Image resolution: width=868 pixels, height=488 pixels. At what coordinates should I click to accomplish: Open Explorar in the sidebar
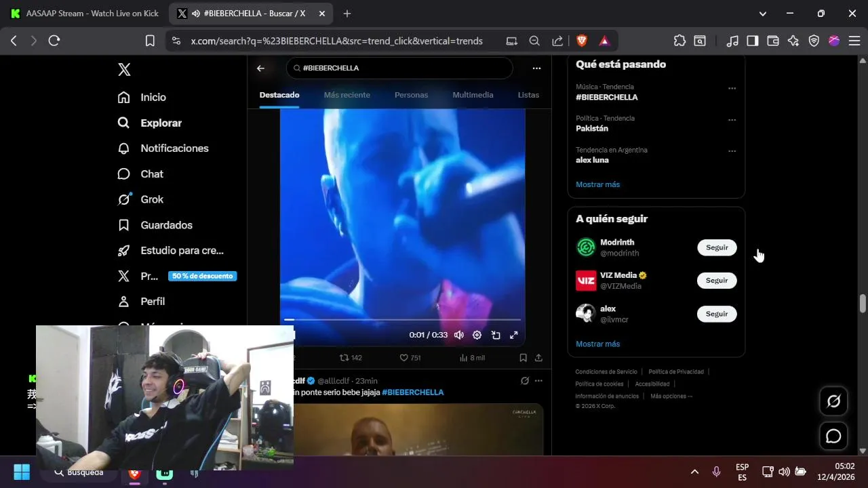(x=149, y=123)
